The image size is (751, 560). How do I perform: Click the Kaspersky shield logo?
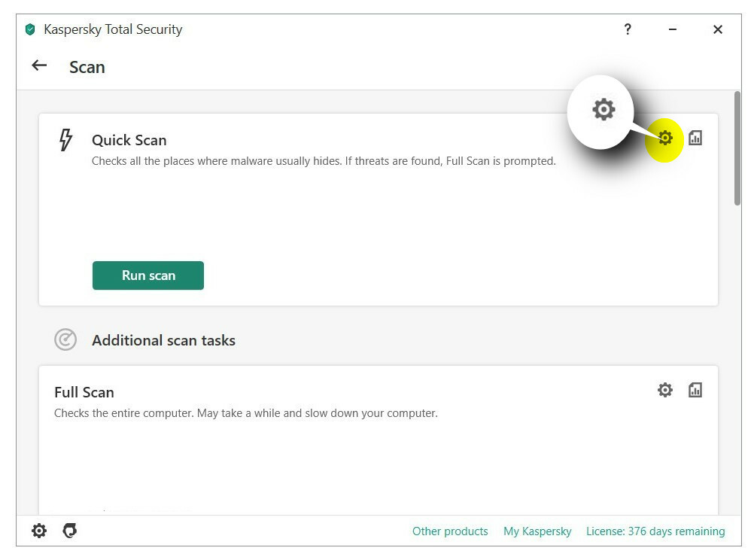click(30, 29)
